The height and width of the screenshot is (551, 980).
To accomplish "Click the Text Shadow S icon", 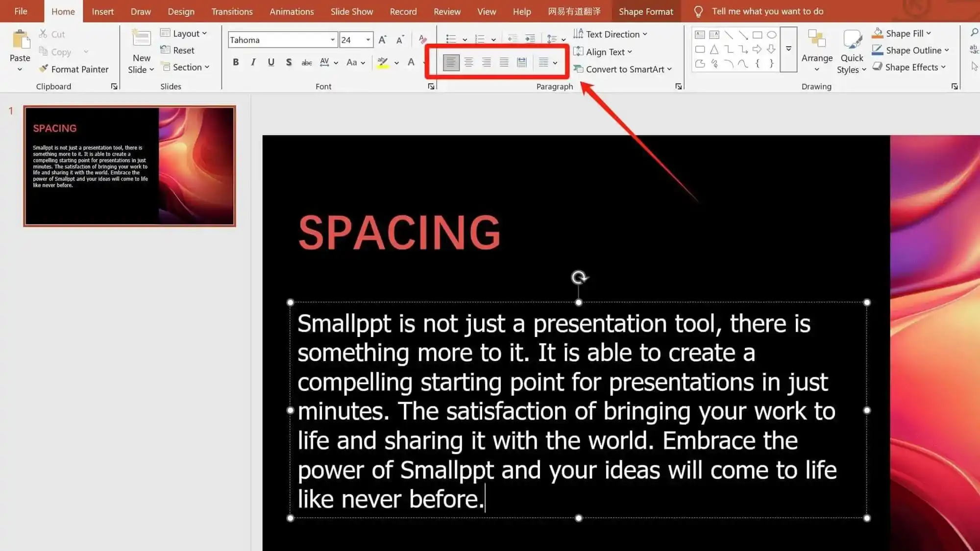I will click(289, 62).
